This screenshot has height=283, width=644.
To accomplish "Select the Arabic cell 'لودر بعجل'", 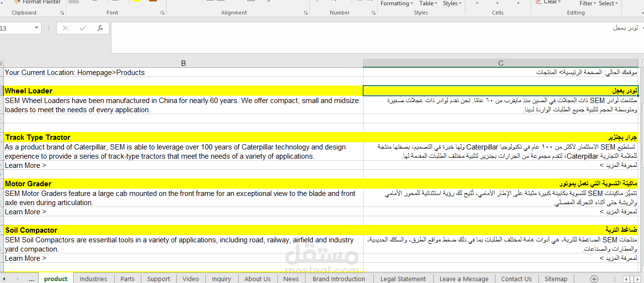I will [501, 90].
